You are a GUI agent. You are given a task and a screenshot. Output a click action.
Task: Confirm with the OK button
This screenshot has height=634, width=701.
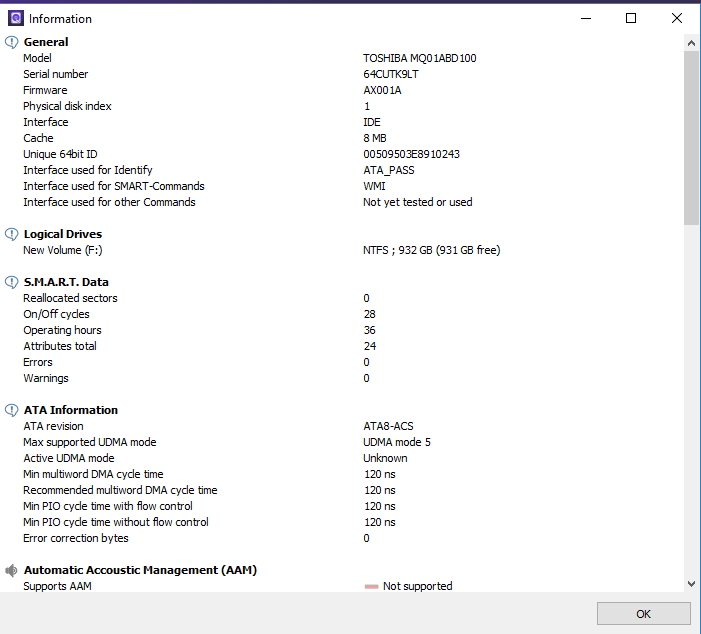click(x=643, y=614)
